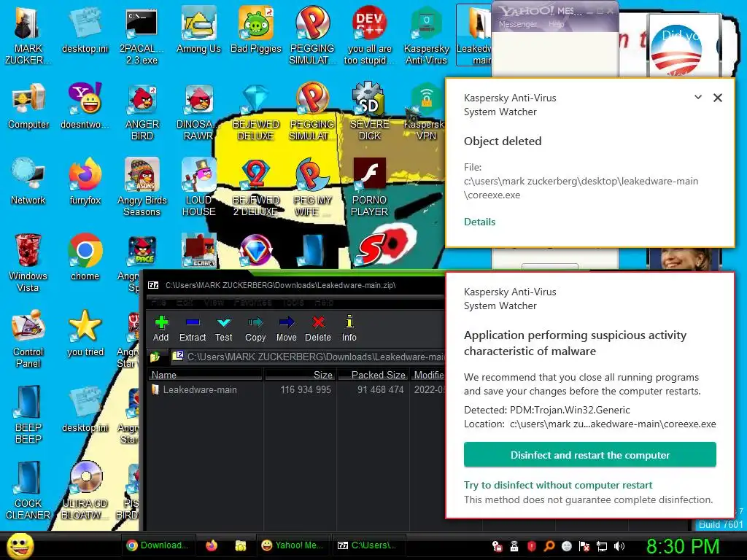747x560 pixels.
Task: Open the ANGER BIRD desktop shortcut
Action: click(142, 112)
